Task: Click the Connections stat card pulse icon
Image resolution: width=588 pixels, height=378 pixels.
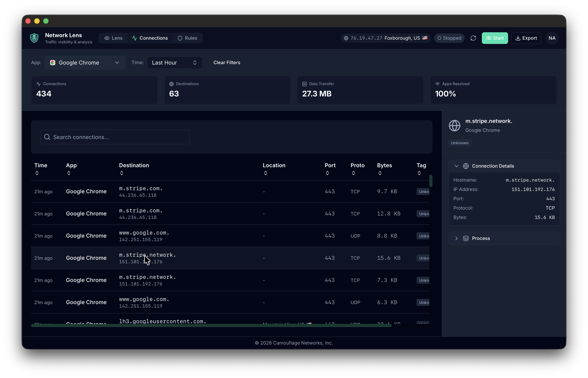Action: tap(38, 84)
